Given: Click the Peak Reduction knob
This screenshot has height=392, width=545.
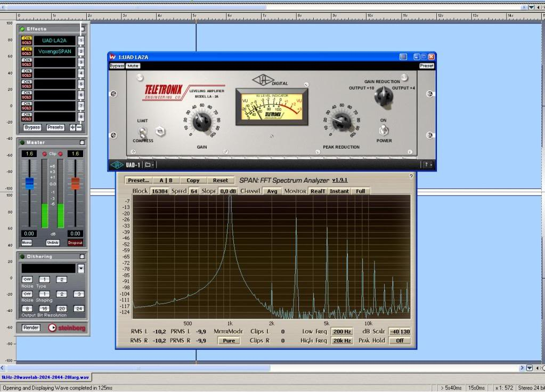Looking at the screenshot, I should 340,122.
